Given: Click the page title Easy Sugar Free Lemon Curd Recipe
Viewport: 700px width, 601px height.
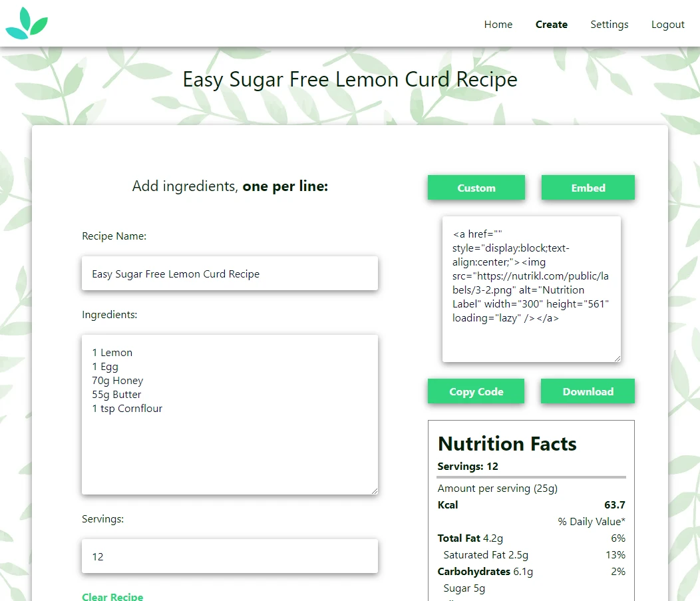Looking at the screenshot, I should click(x=350, y=79).
